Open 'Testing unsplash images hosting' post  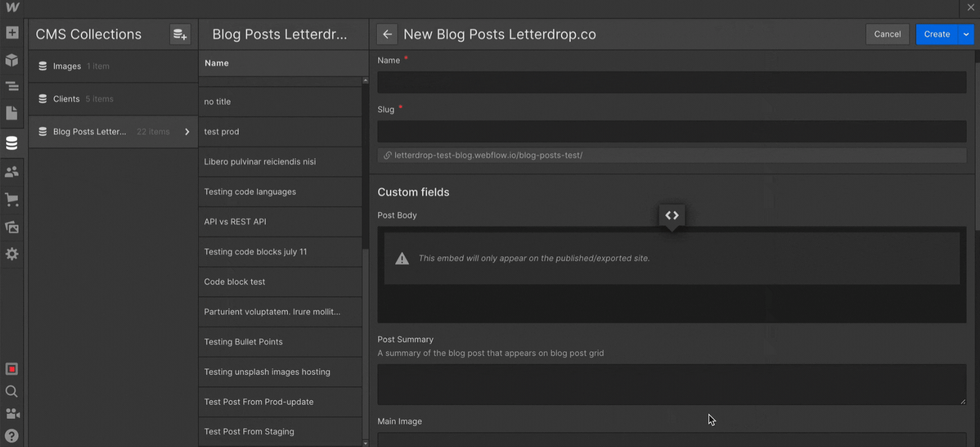point(280,372)
